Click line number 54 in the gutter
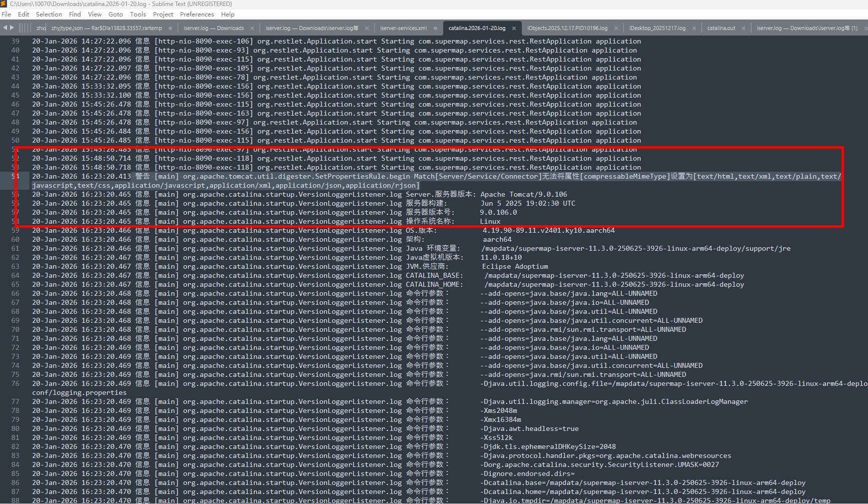This screenshot has width=868, height=504. click(x=16, y=176)
